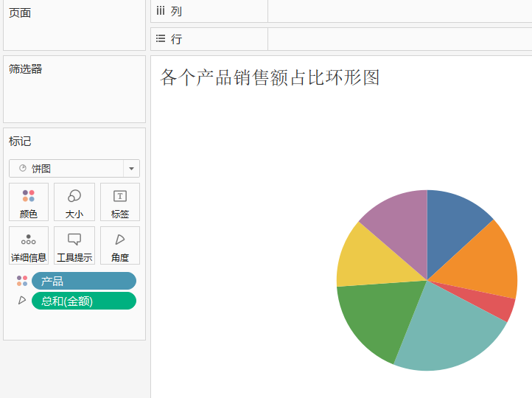
Task: Select the 产品 field pill
Action: click(x=83, y=281)
